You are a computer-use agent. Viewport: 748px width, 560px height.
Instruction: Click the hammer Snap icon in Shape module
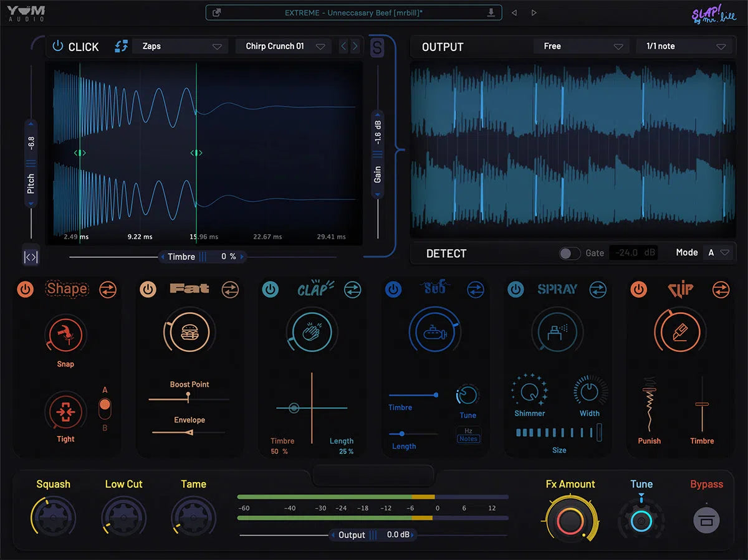pyautogui.click(x=65, y=336)
